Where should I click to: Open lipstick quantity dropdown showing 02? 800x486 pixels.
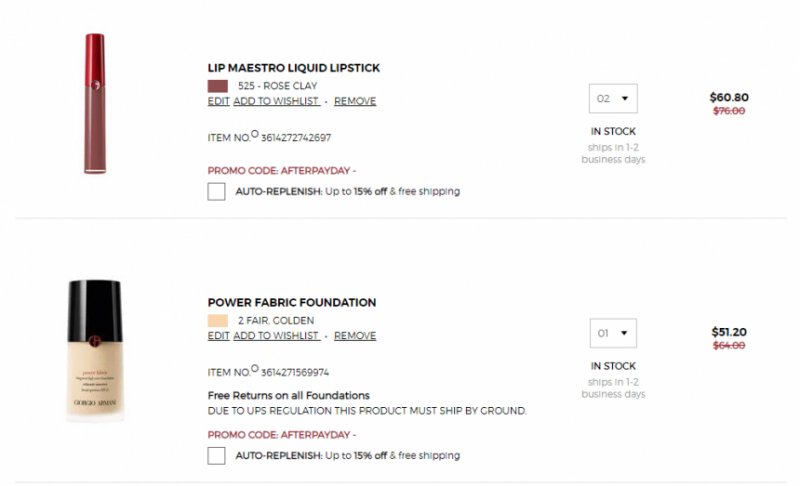[x=613, y=98]
